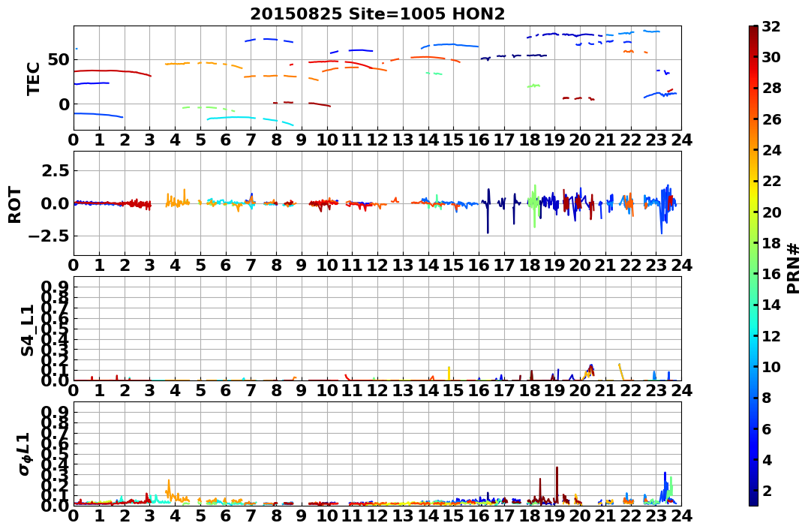Viewport: 808px width, 532px height.
Task: Click the 2.5 tick on ROT y-axis
Action: (55, 170)
